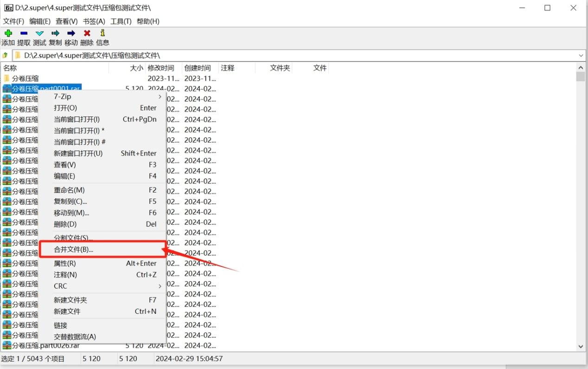This screenshot has height=369, width=588.
Task: Choose 移动到(M)... in context menu
Action: tap(102, 213)
